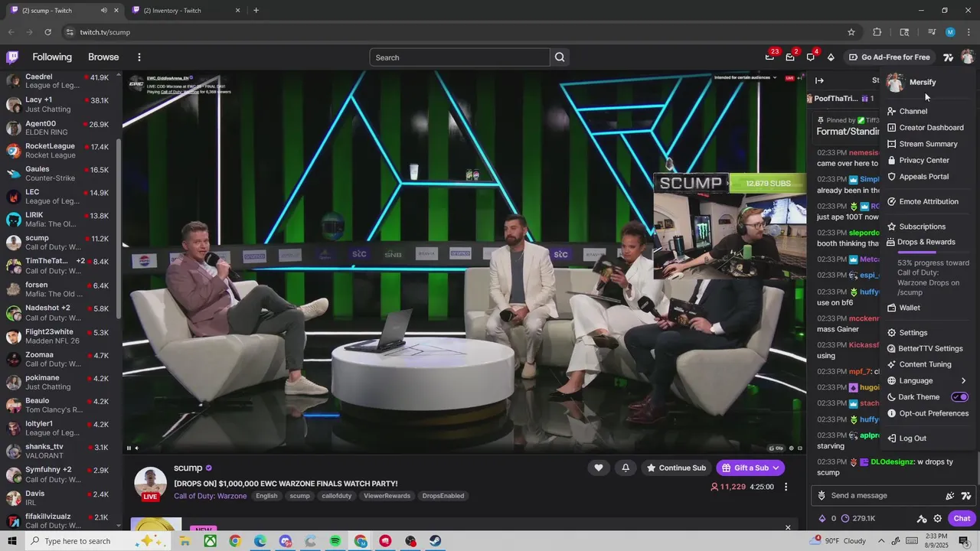Open the Gift a Sub dropdown

[x=751, y=468]
